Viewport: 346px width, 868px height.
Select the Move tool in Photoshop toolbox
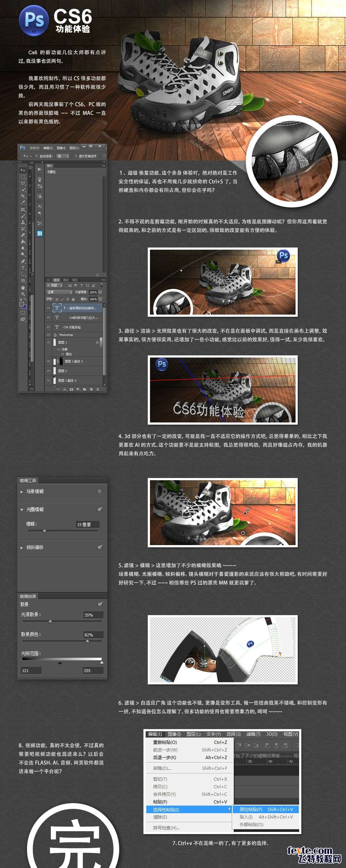pyautogui.click(x=23, y=170)
